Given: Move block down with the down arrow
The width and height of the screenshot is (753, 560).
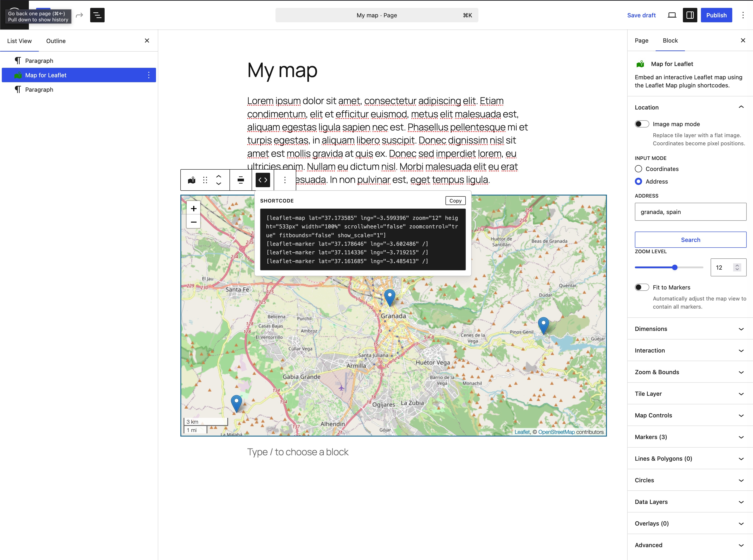Looking at the screenshot, I should point(219,184).
